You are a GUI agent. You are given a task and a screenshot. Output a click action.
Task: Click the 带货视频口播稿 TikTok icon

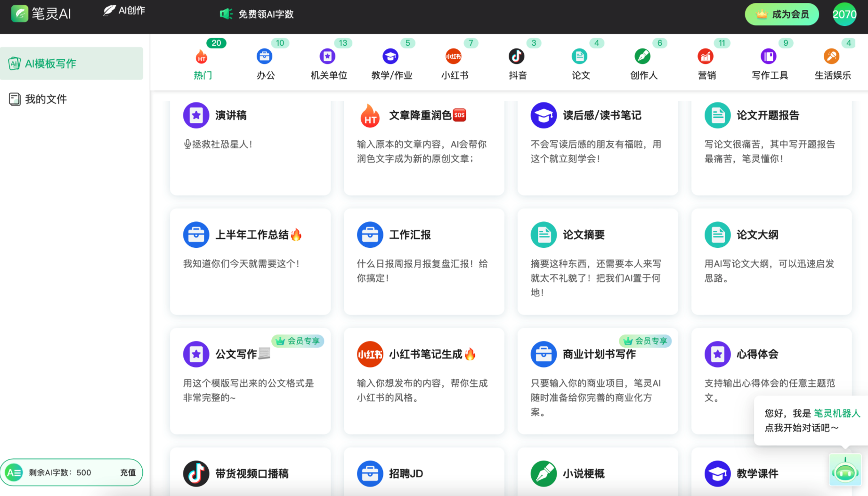[x=196, y=473]
